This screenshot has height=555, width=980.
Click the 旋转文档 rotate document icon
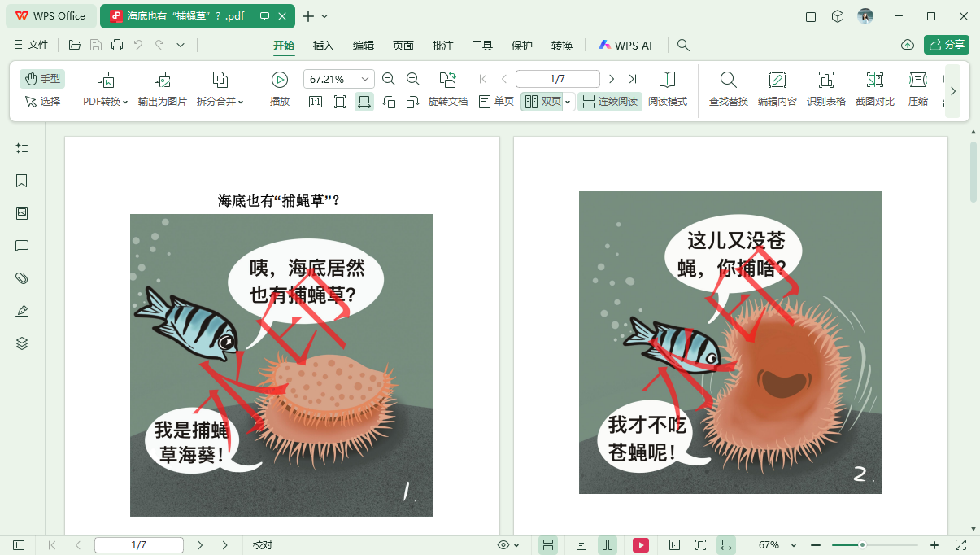pyautogui.click(x=447, y=87)
